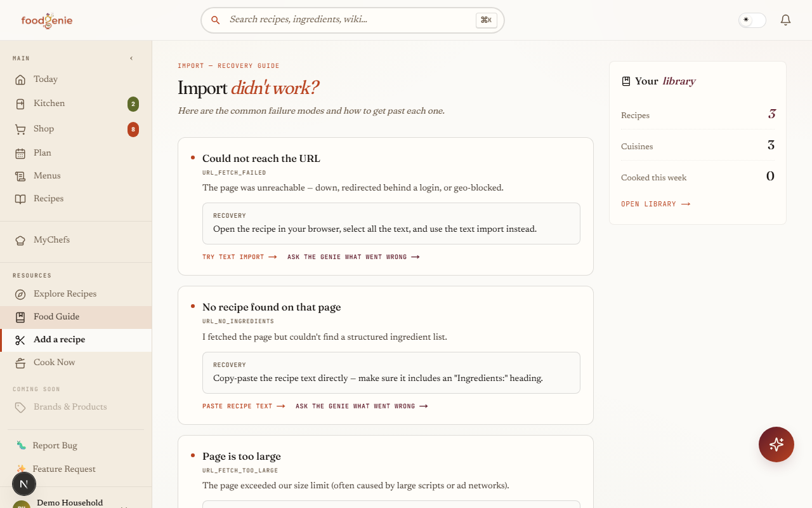Open Feature Request
Screen dimensions: 812x508
click(76, 469)
